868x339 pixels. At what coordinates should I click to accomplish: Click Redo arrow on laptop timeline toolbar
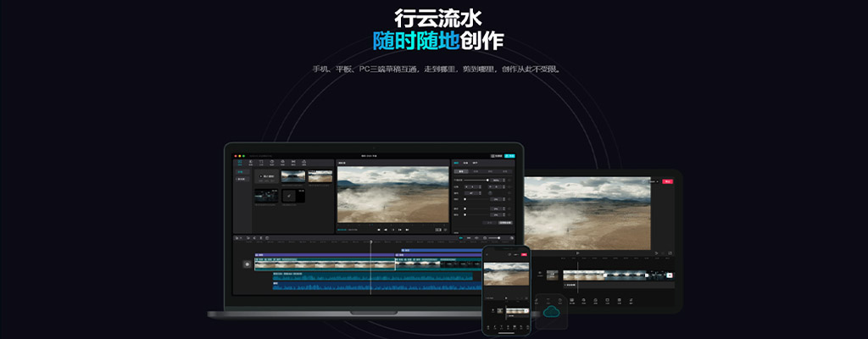coord(254,237)
